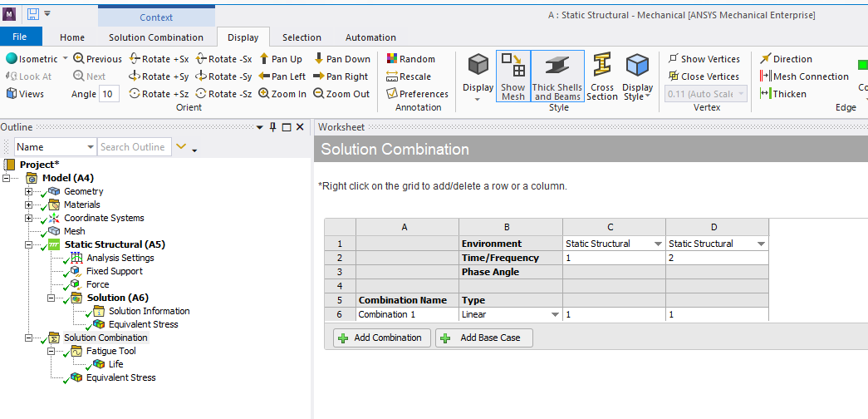Pan Up the view

(x=280, y=59)
